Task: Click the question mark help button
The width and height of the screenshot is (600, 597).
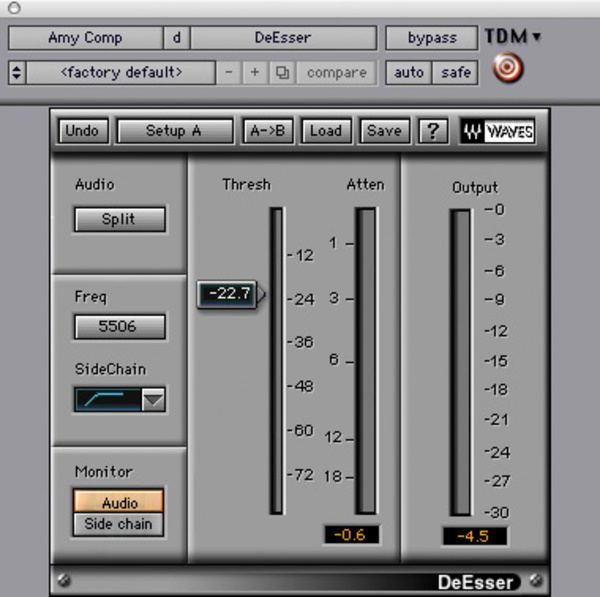Action: 433,131
